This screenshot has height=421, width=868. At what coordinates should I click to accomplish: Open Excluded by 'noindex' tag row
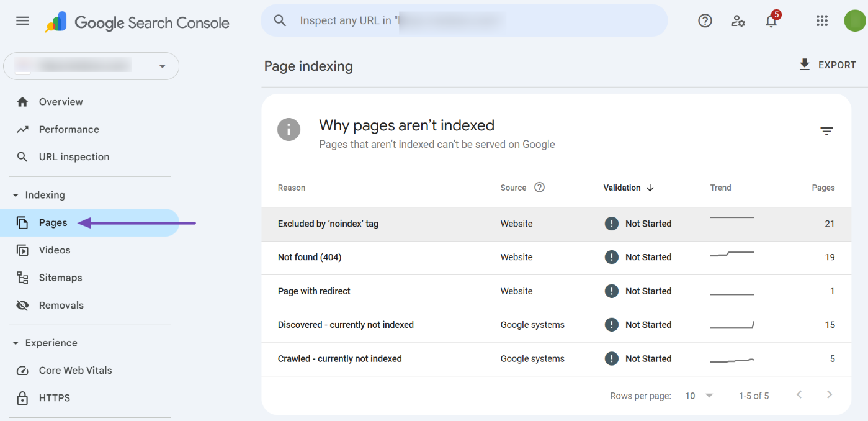pos(557,224)
